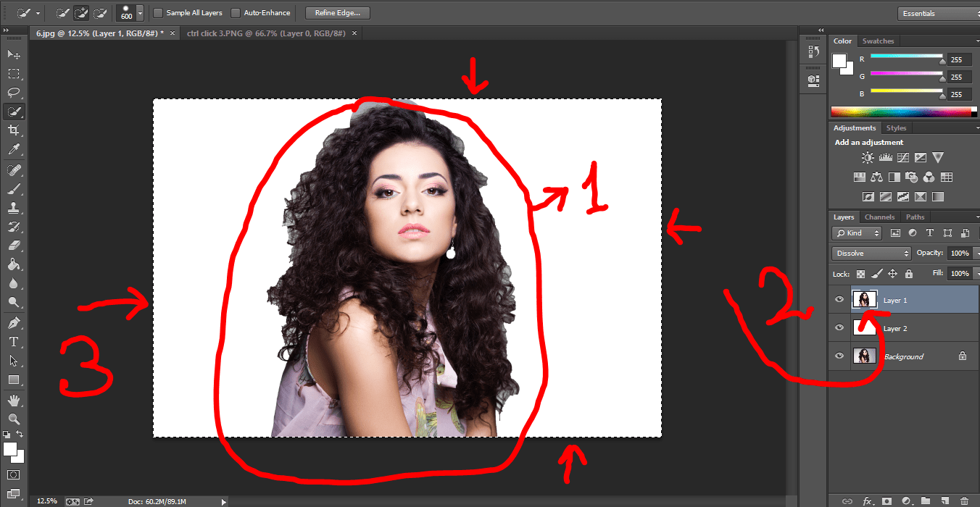980x507 pixels.
Task: Select the Horizontal Type tool
Action: click(13, 342)
